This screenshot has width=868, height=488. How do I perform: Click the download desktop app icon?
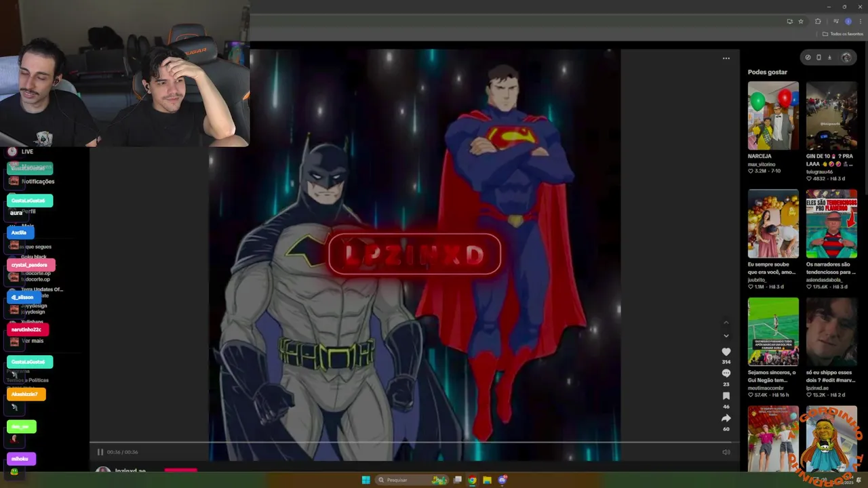[x=829, y=58]
